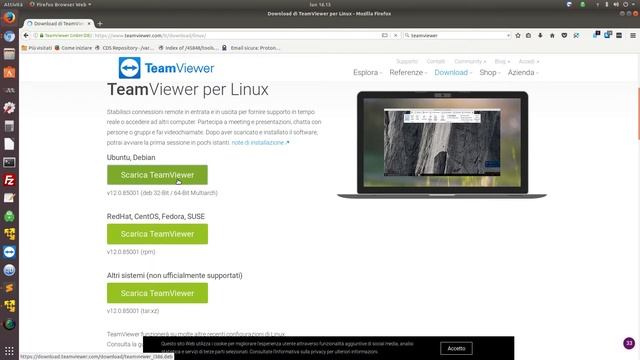Click the purple badge at bottom right

point(629,343)
